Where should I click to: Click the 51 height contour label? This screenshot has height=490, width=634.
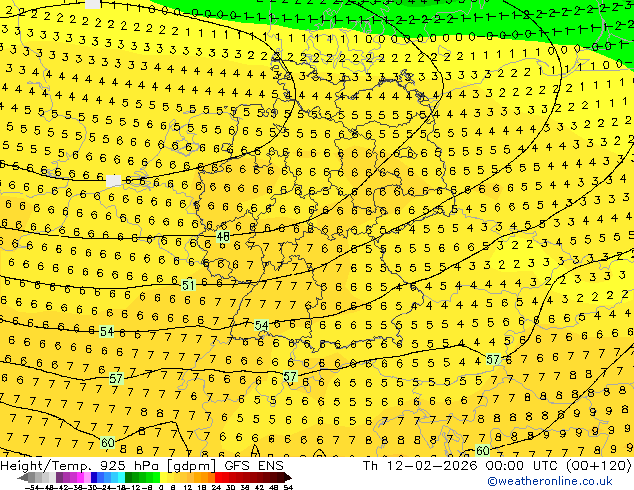click(x=188, y=286)
